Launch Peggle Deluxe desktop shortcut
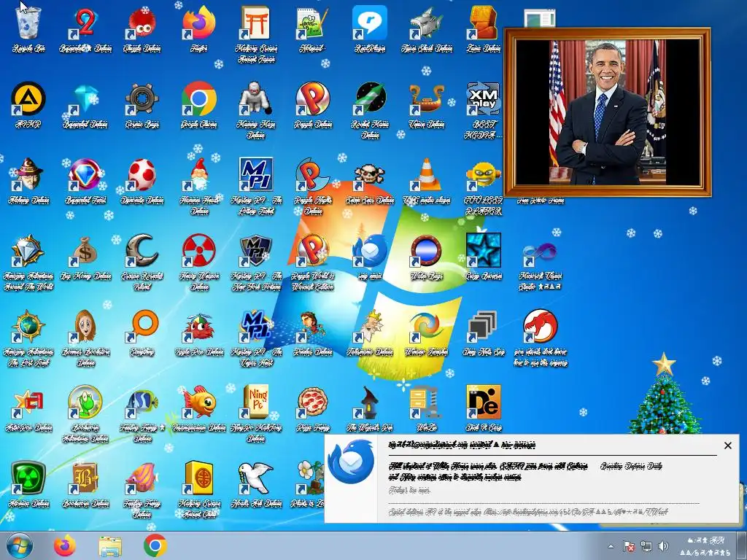The height and width of the screenshot is (560, 747). point(312,98)
